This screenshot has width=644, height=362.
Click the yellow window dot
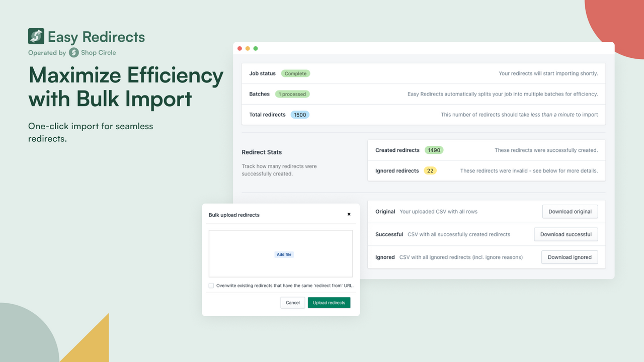click(248, 48)
